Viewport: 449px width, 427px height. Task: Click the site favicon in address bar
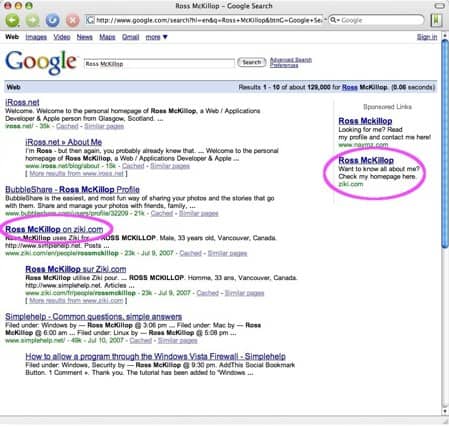(90, 20)
